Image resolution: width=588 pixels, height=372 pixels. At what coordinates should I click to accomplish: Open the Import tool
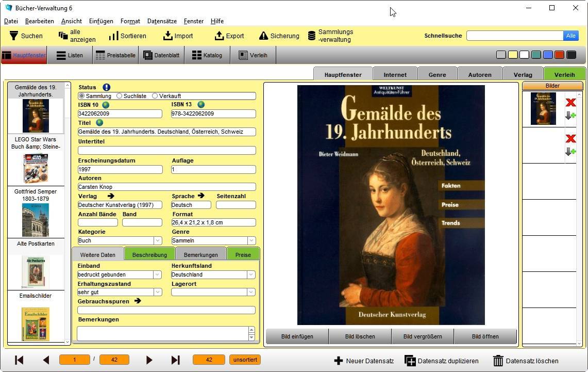[168, 36]
